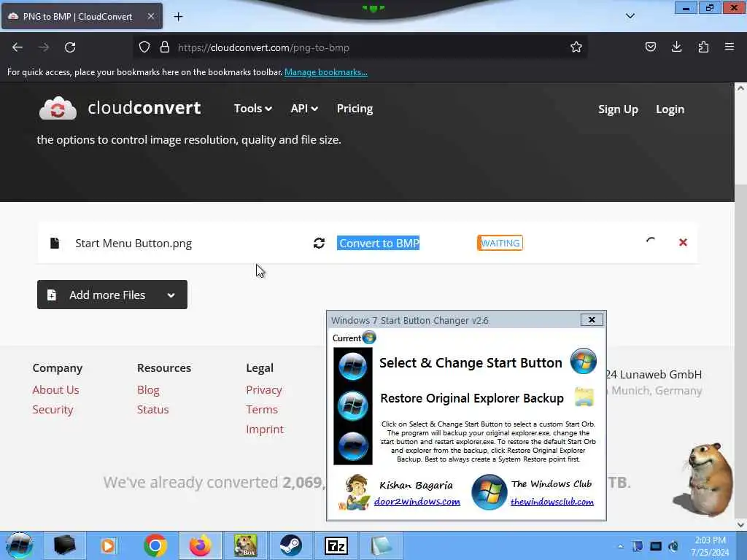Open the black box taskbar icon
The width and height of the screenshot is (747, 560).
[65, 545]
